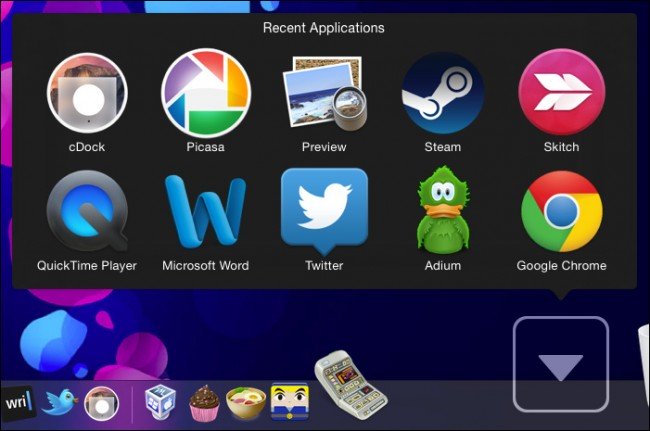The image size is (650, 431).
Task: Open the VirtualBox cube Dock icon
Action: pyautogui.click(x=160, y=402)
